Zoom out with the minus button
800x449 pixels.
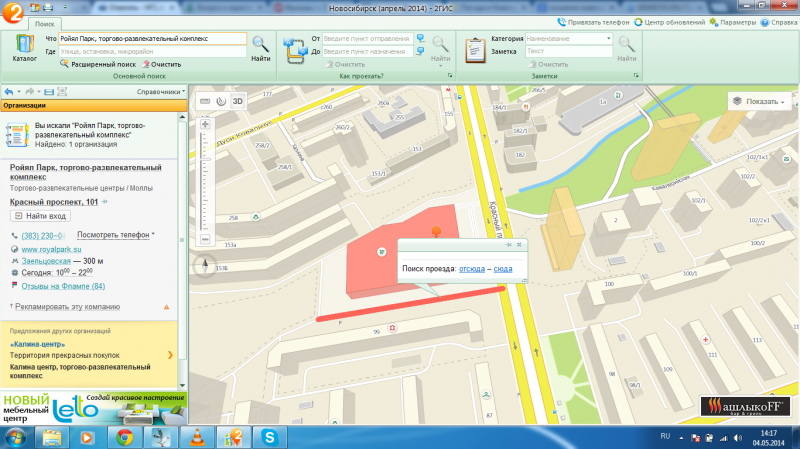click(205, 240)
